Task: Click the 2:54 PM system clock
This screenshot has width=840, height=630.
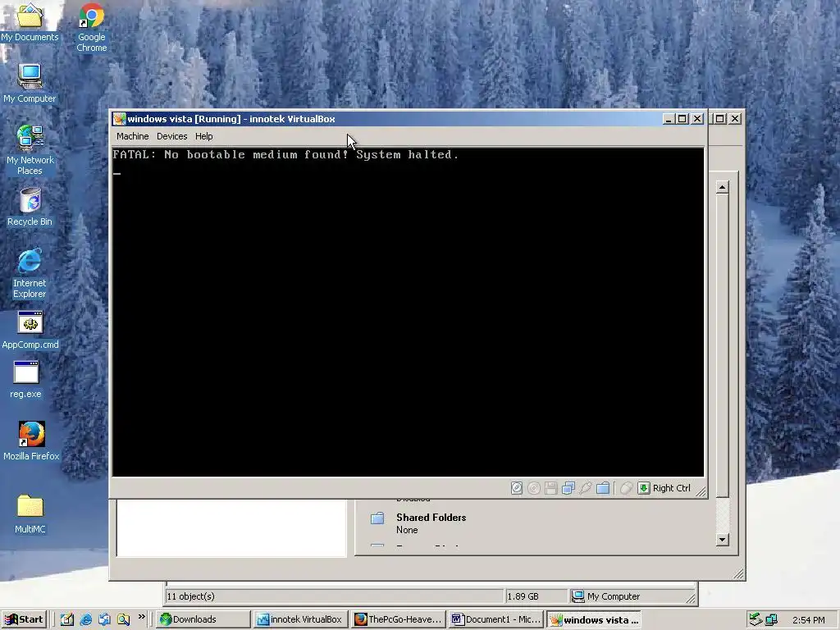Action: click(x=808, y=620)
